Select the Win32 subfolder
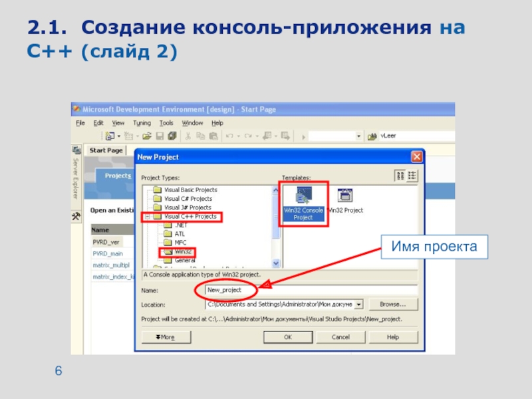This screenshot has width=532, height=399. (178, 251)
